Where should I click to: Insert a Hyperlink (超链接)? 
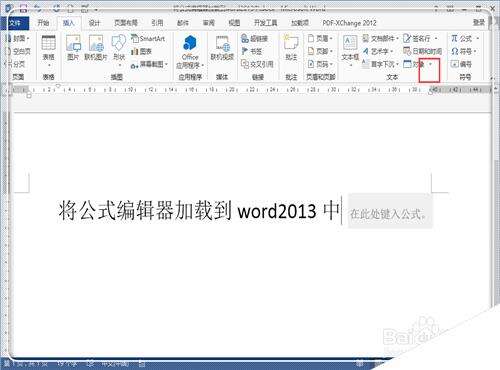click(255, 39)
